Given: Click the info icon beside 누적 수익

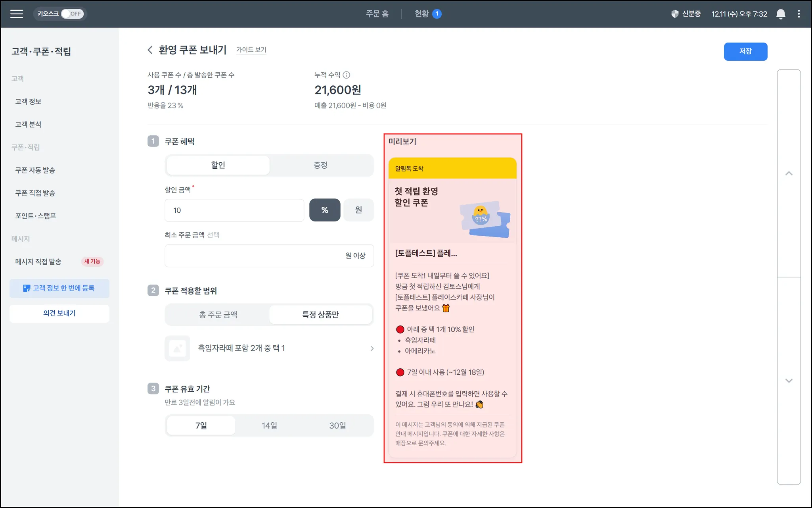Looking at the screenshot, I should tap(346, 75).
